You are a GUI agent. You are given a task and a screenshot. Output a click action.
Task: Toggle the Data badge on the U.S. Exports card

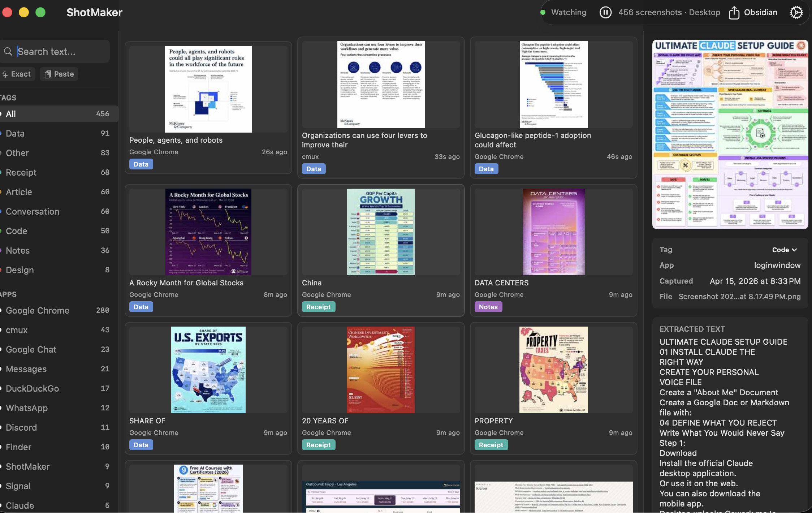pos(141,445)
